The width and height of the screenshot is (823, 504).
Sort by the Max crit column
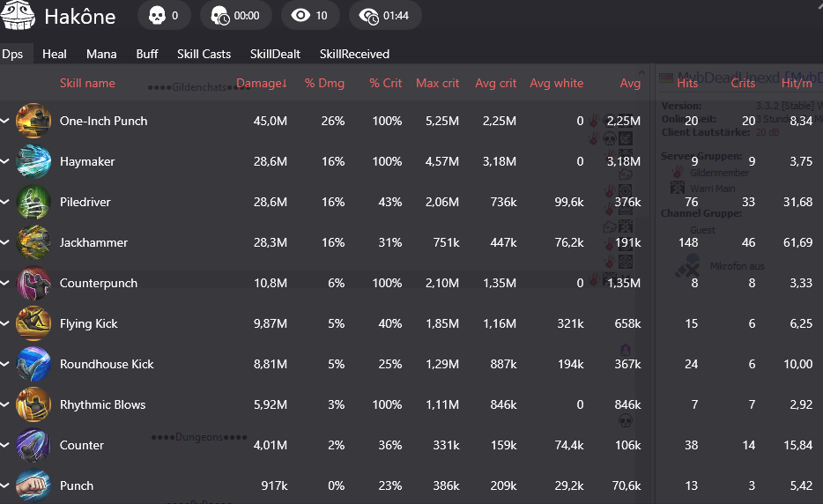coord(437,84)
